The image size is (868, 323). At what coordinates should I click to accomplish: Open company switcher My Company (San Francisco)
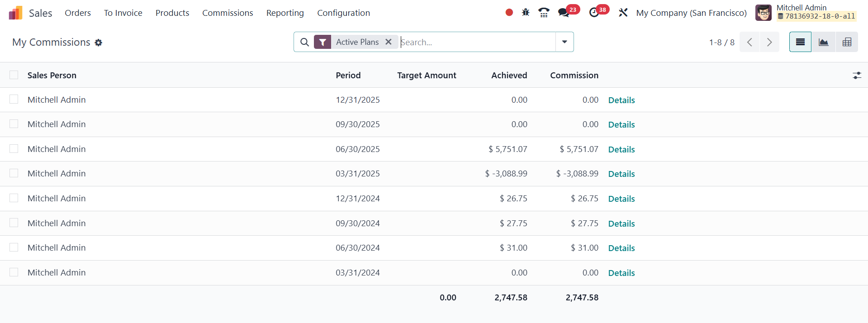pos(691,13)
